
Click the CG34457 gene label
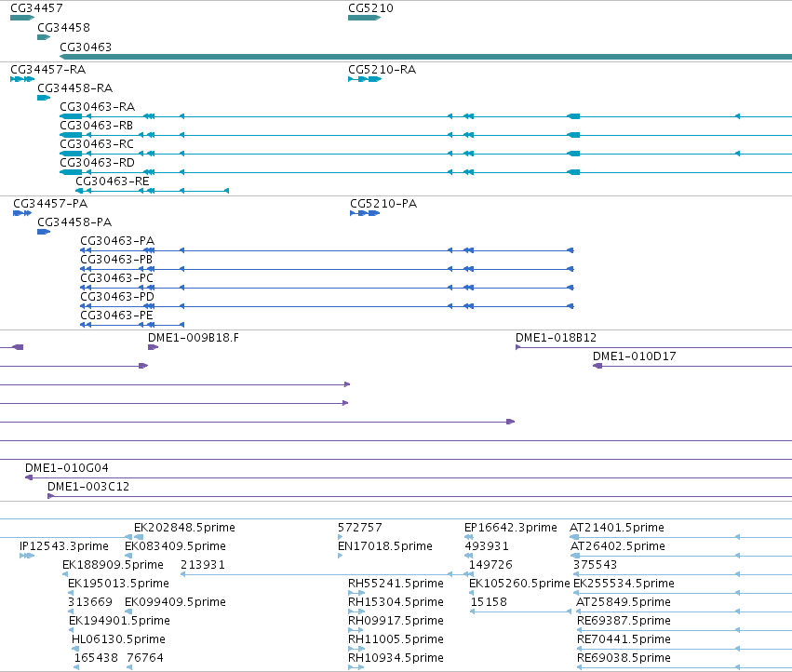[x=36, y=8]
